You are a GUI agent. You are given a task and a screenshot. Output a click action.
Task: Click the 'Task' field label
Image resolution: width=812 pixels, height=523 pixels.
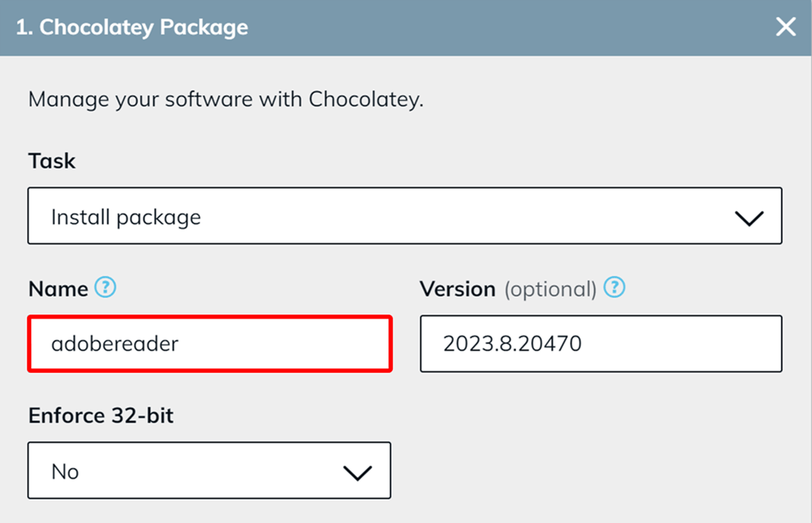point(52,161)
